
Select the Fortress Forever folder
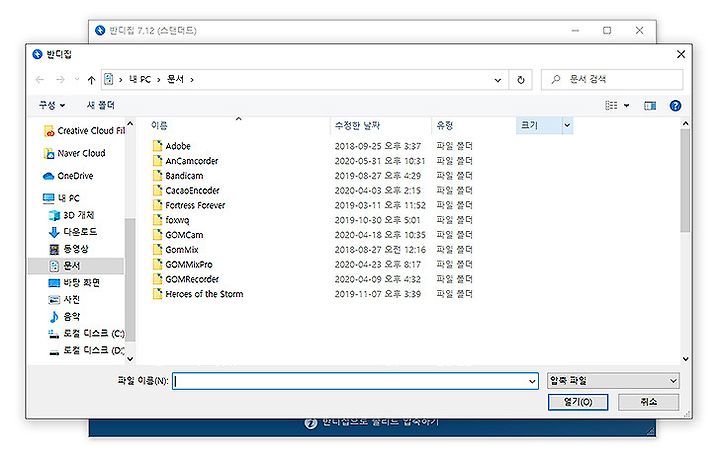point(189,205)
